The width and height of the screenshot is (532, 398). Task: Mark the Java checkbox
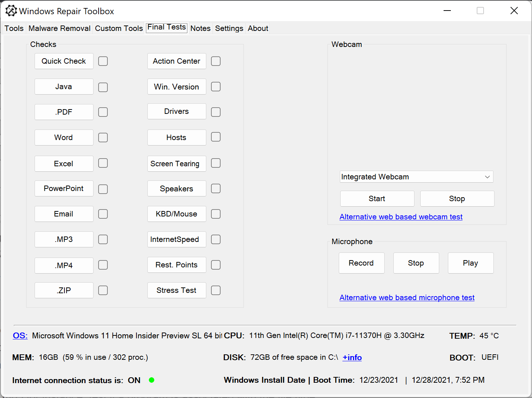coord(103,87)
